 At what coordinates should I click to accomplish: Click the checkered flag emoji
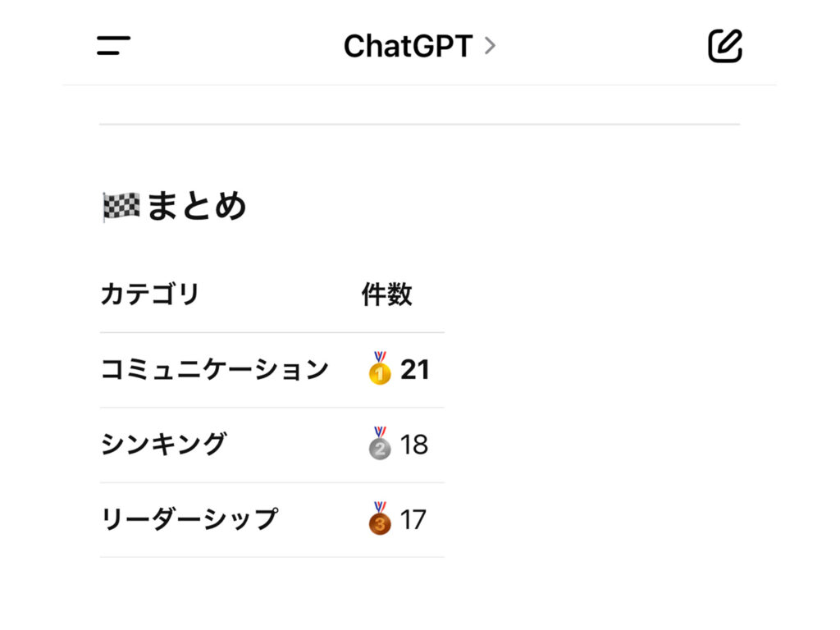pyautogui.click(x=121, y=206)
